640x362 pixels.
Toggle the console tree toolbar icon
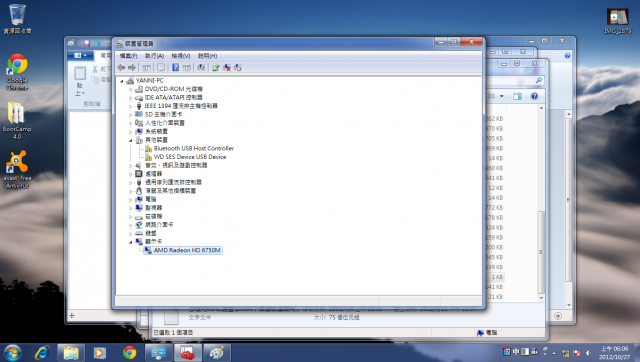(147, 68)
